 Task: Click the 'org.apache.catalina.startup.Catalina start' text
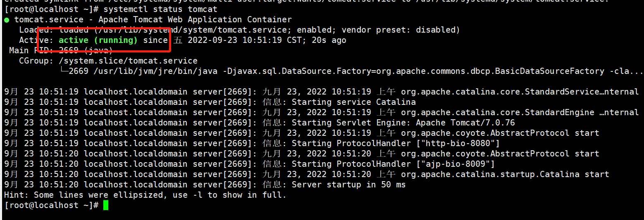(x=505, y=174)
